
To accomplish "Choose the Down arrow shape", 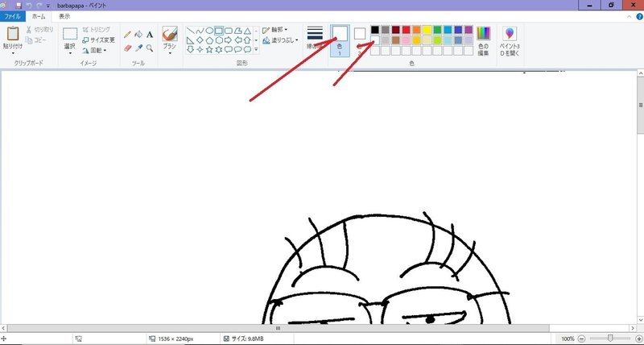I will click(x=190, y=50).
